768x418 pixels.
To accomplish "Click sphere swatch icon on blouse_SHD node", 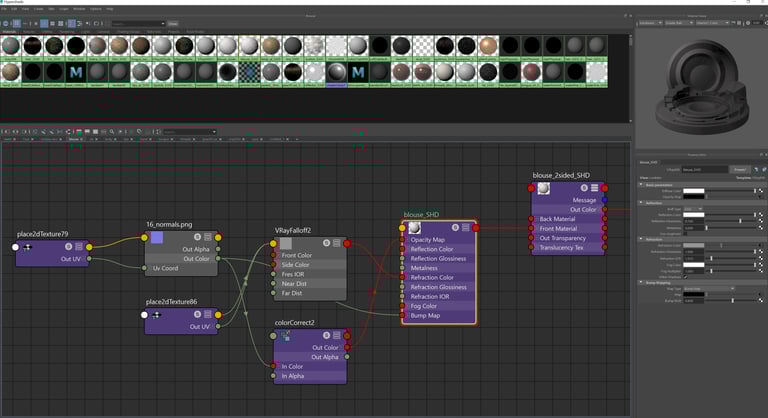I will (414, 227).
